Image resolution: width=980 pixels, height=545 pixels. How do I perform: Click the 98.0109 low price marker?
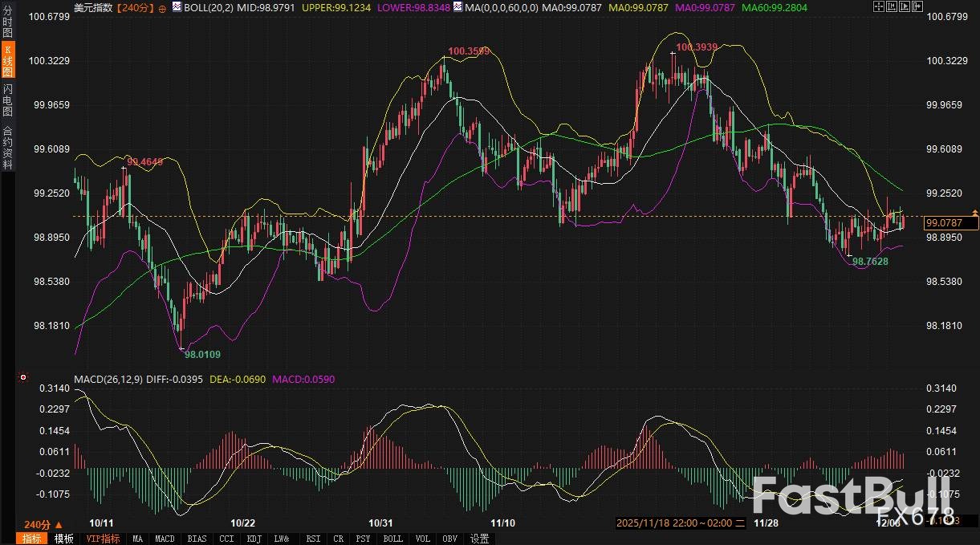click(202, 353)
